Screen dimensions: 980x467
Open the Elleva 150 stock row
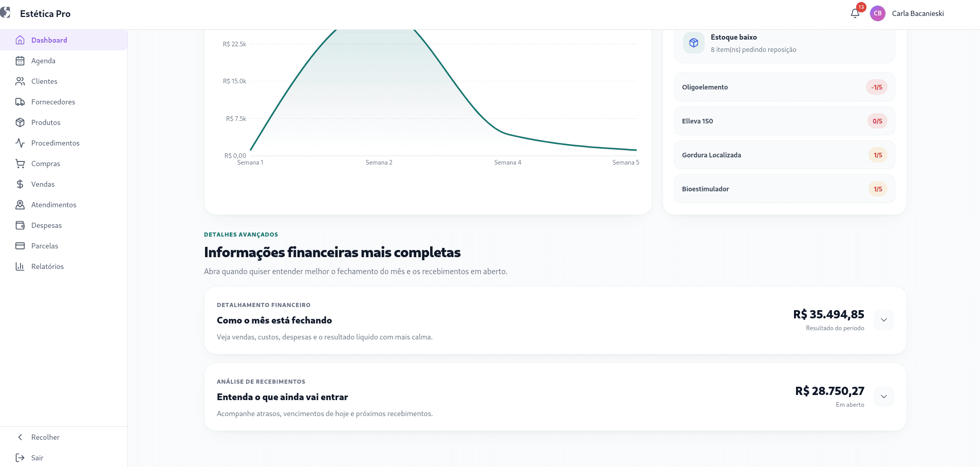click(785, 121)
